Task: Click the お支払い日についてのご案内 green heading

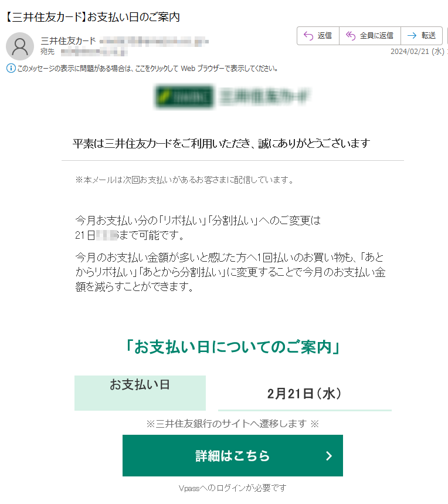Action: [233, 347]
